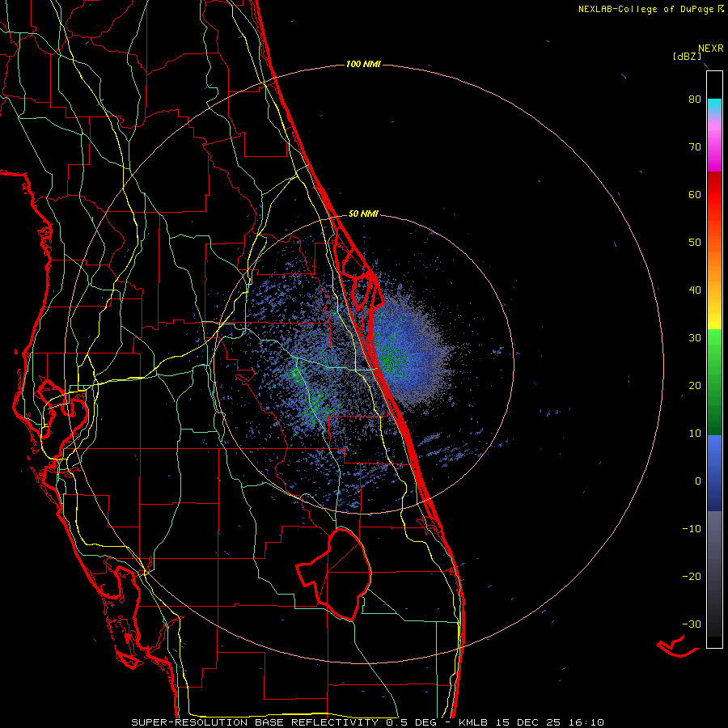The height and width of the screenshot is (728, 728).
Task: Click the -10 value on dBZ scale
Action: pyautogui.click(x=692, y=529)
